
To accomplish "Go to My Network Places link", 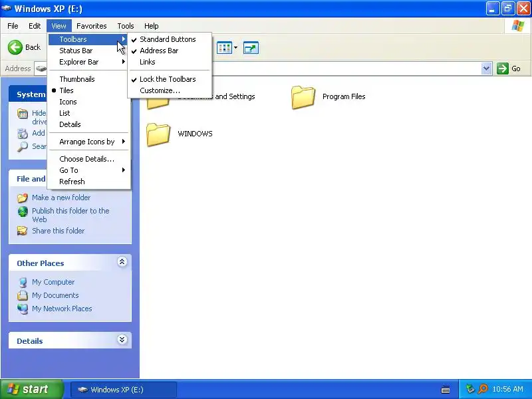I will 62,309.
